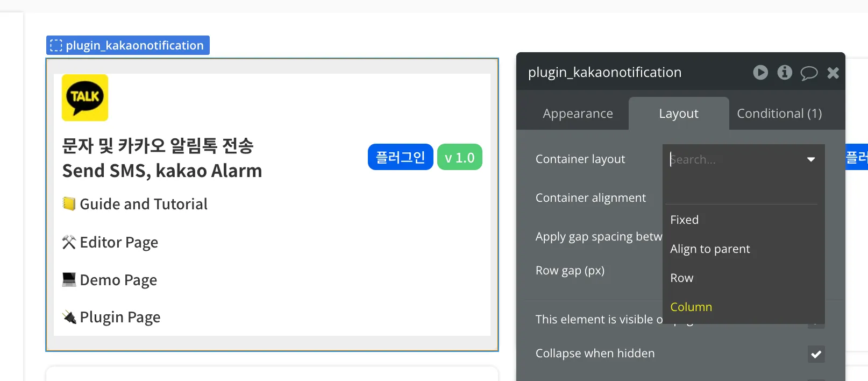This screenshot has height=381, width=868.
Task: Open the info icon in panel header
Action: (785, 72)
